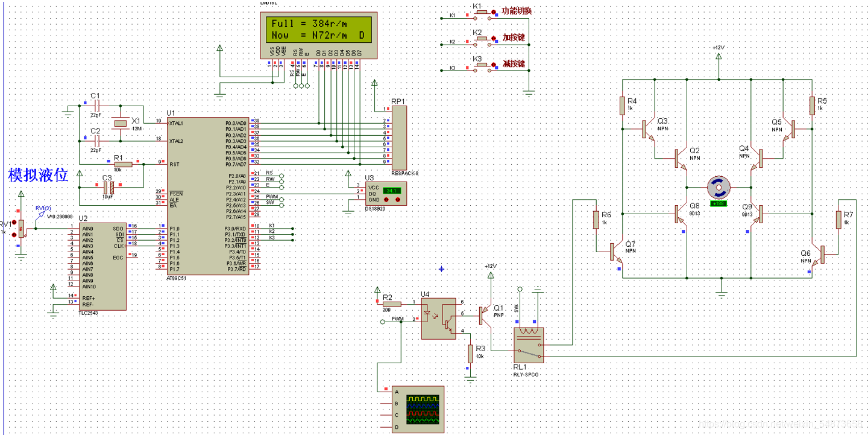Viewport: 868px width, 435px height.
Task: Click the TLC2543 part name label
Action: (88, 313)
